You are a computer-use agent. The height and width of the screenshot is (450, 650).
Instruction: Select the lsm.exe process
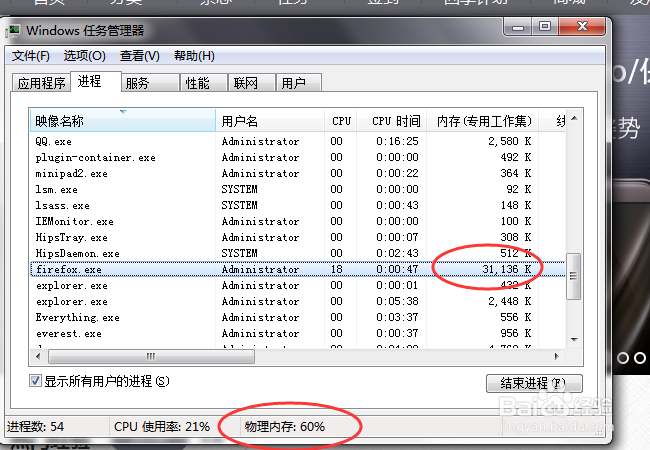(x=298, y=189)
